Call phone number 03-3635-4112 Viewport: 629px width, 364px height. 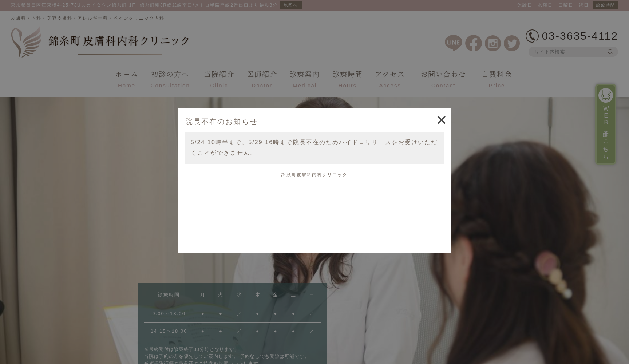579,36
